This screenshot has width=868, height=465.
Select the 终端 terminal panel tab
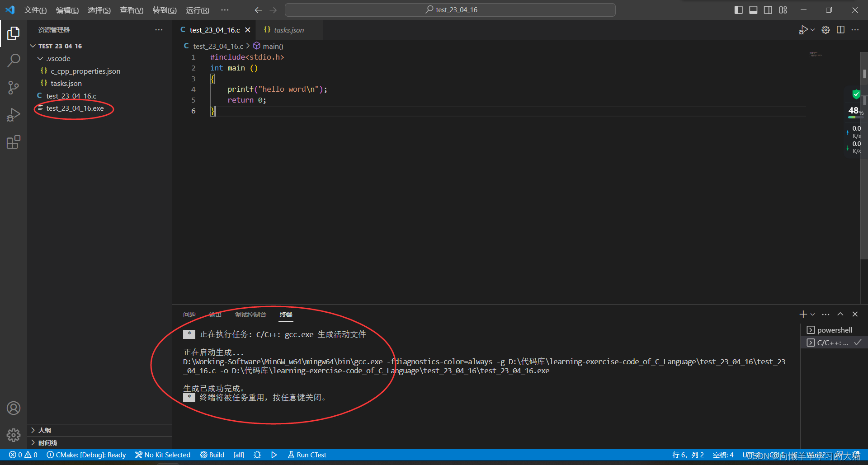pos(286,315)
